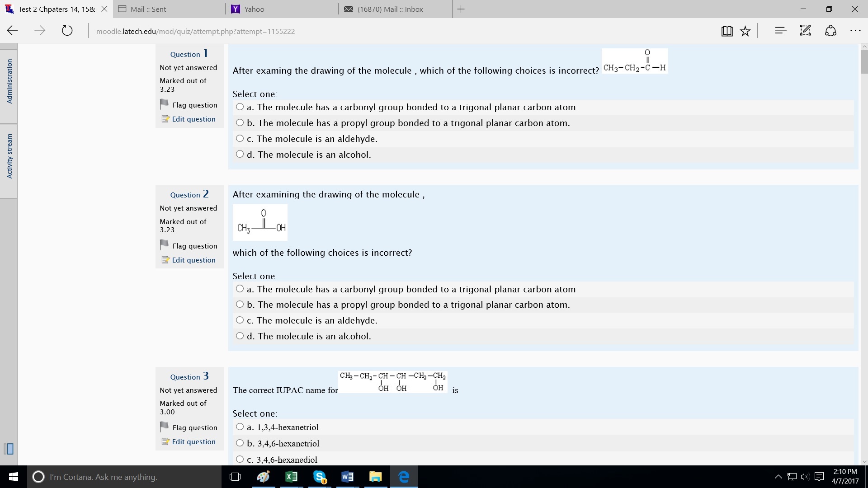Open the Edge Hub menu
The image size is (868, 488).
tap(780, 31)
